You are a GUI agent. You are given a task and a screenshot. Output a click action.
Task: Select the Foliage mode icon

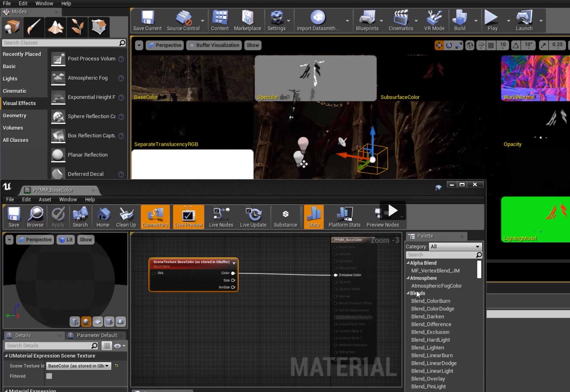pos(77,27)
